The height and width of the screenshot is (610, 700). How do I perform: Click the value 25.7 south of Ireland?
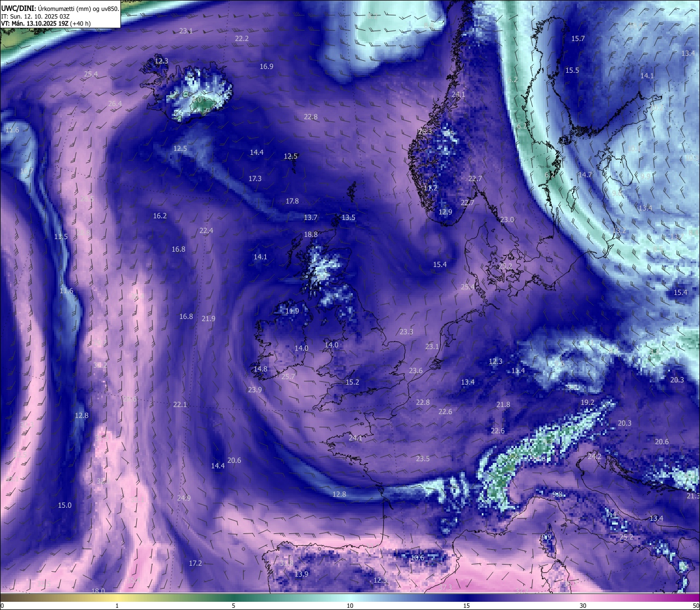pyautogui.click(x=288, y=376)
